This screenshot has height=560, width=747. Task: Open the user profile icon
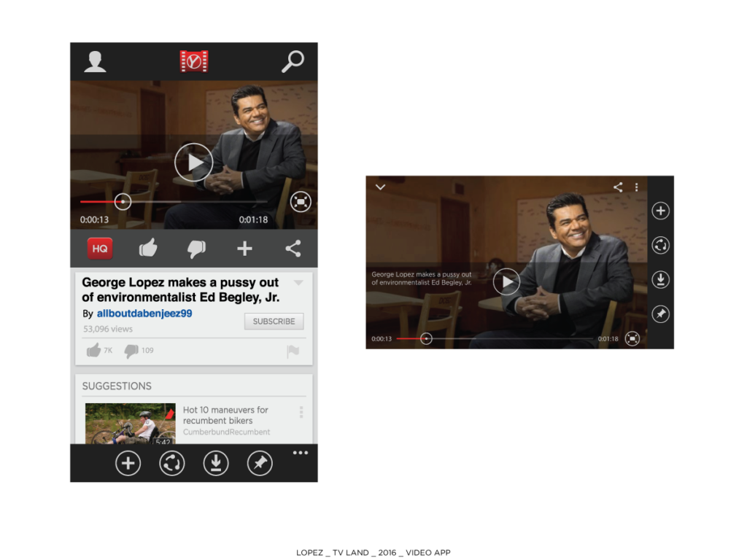[x=95, y=61]
